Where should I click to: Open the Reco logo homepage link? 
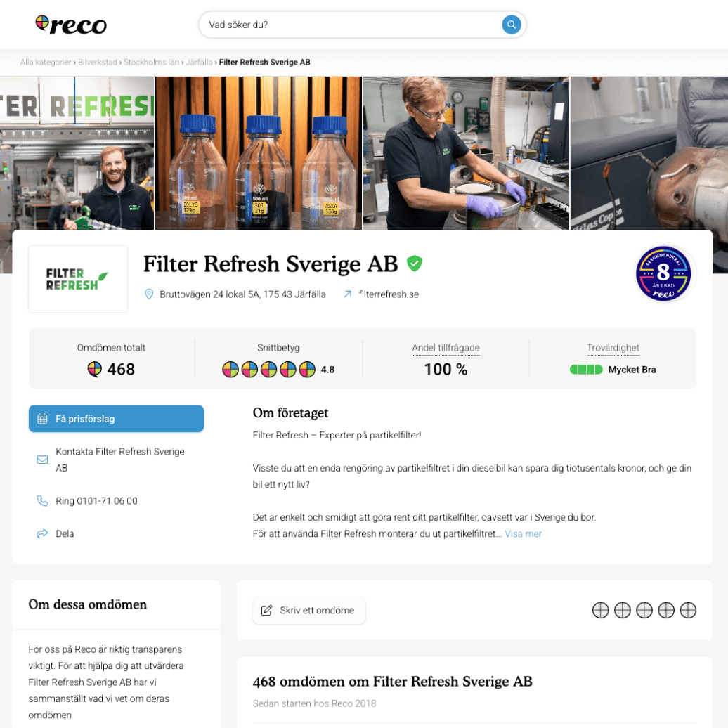point(71,25)
